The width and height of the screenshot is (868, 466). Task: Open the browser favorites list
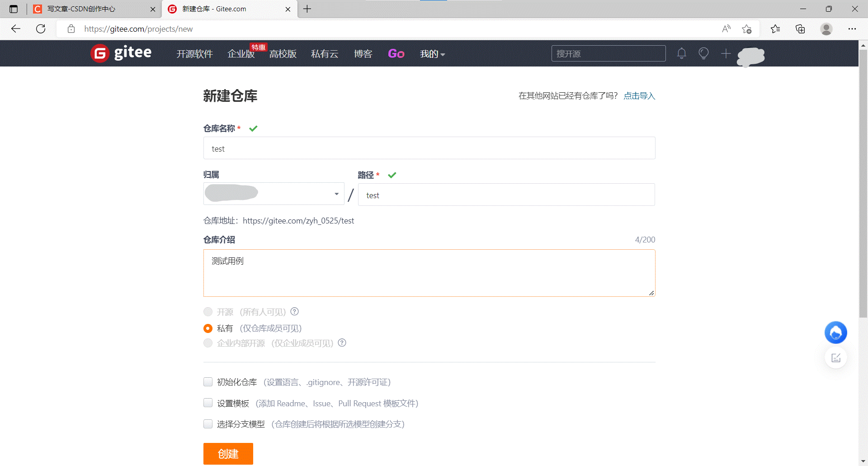(x=775, y=29)
